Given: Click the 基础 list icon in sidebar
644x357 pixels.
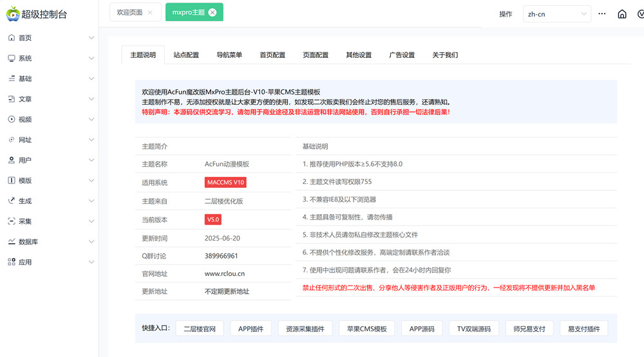Looking at the screenshot, I should 12,78.
